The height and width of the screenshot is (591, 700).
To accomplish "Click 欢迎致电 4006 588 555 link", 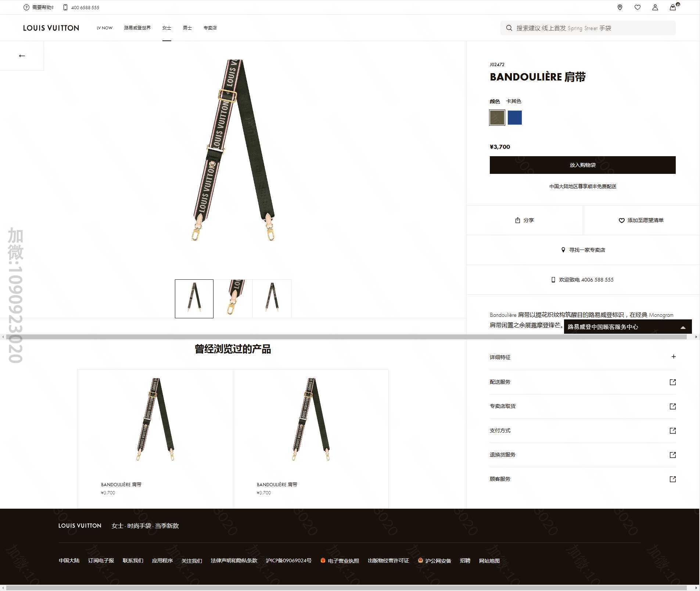I will pyautogui.click(x=586, y=280).
